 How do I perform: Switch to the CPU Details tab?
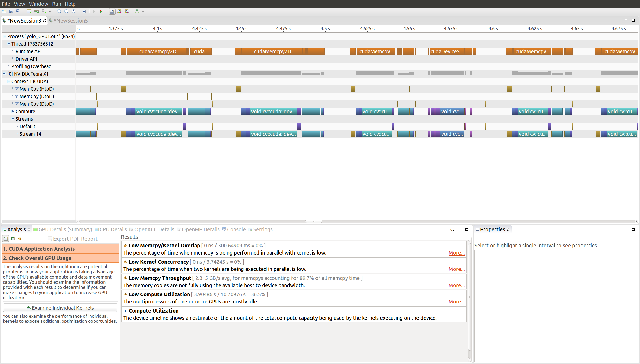click(x=111, y=229)
